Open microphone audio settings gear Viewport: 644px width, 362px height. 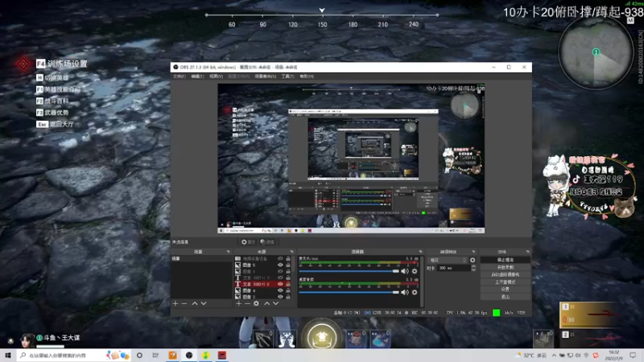click(x=415, y=271)
